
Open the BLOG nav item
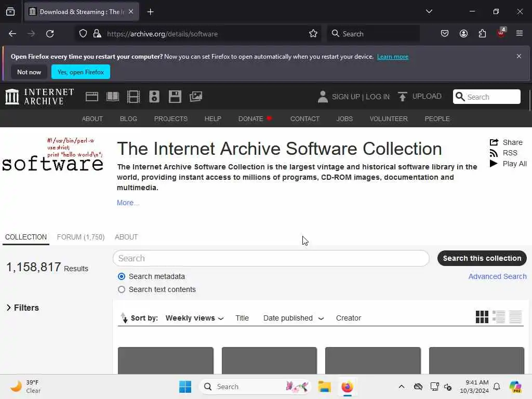128,119
